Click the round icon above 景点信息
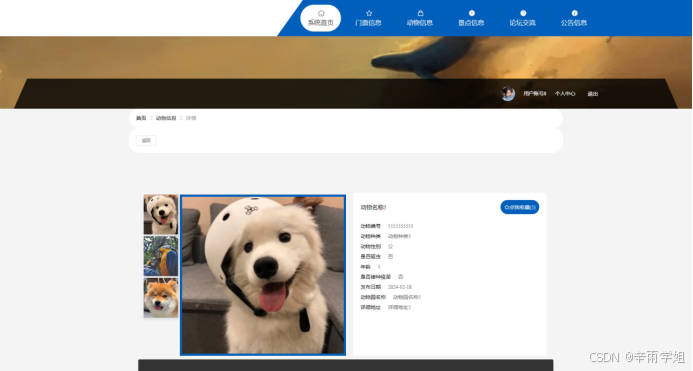 [x=472, y=13]
